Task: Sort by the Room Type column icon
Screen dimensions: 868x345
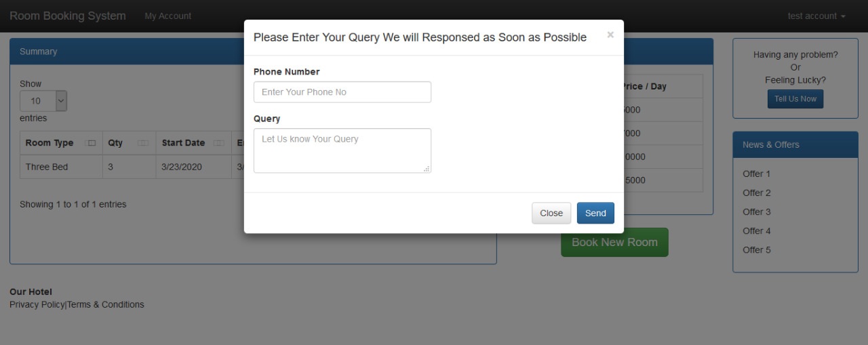Action: click(x=91, y=143)
